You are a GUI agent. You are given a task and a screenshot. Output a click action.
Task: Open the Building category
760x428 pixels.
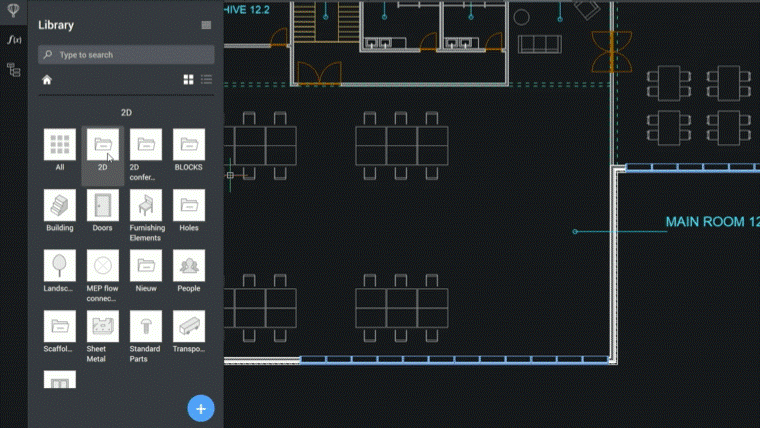60,206
